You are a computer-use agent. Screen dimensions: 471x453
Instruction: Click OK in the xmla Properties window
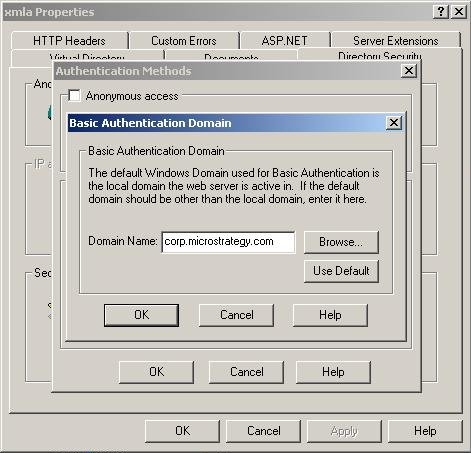pyautogui.click(x=182, y=431)
